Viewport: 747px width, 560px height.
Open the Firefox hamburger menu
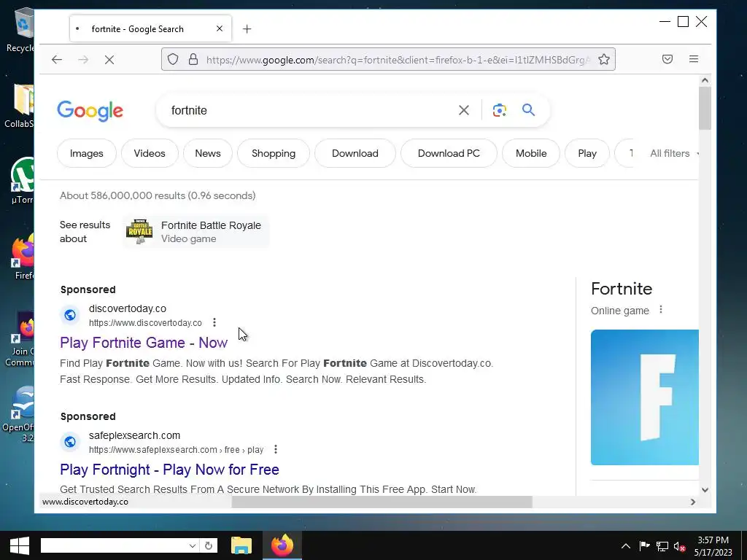(x=694, y=59)
